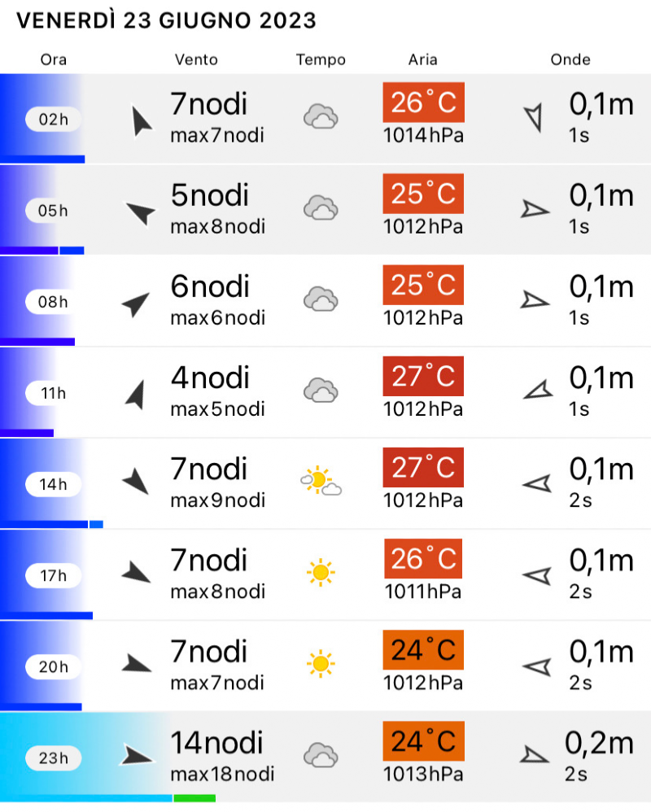Tap the 02h time pill
This screenshot has height=812, width=651.
coord(54,120)
